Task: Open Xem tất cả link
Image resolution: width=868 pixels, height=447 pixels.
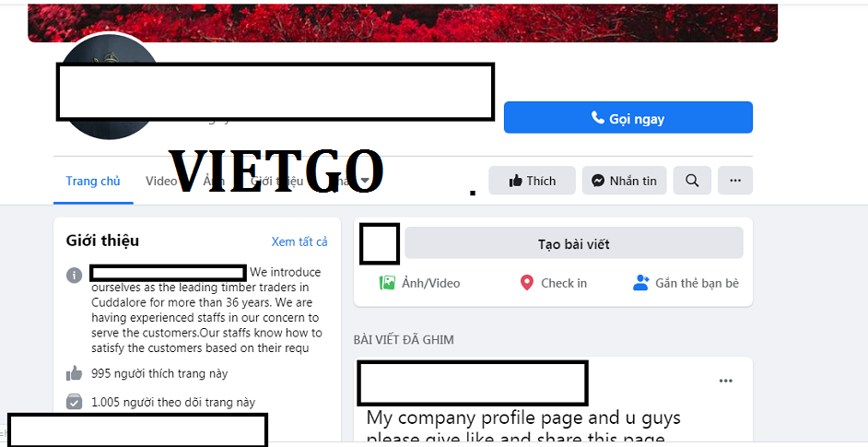Action: 299,241
